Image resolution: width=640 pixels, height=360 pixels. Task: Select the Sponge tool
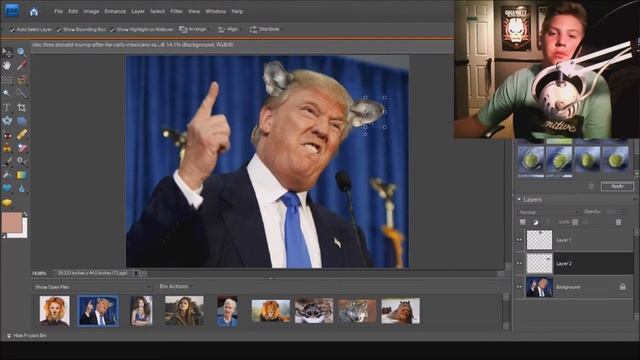point(7,202)
